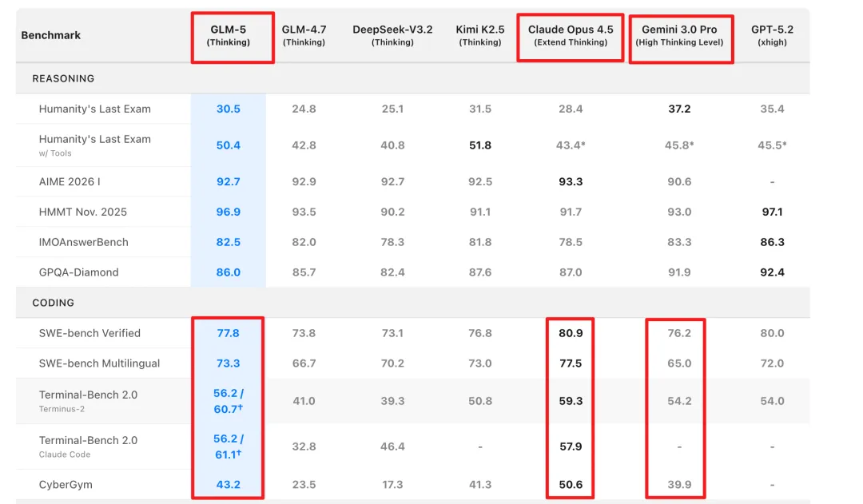863x504 pixels.
Task: Click GLM-5 score 50.4 with tools
Action: coord(229,145)
